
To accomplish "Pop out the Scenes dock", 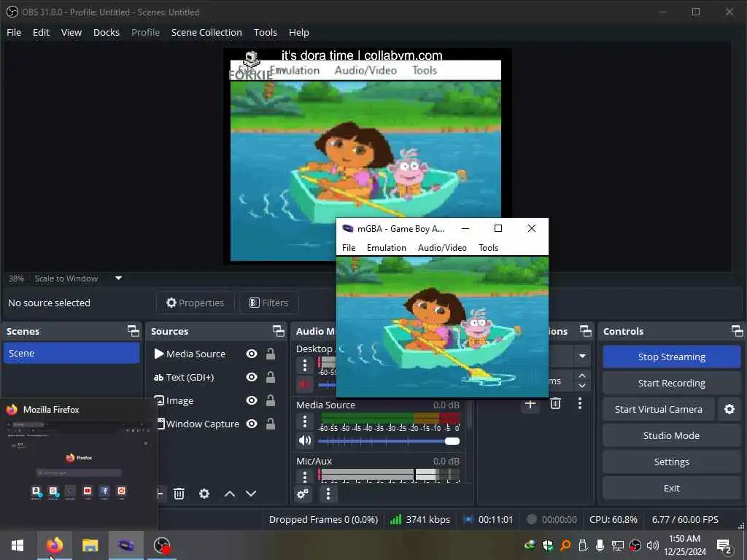I will 133,331.
